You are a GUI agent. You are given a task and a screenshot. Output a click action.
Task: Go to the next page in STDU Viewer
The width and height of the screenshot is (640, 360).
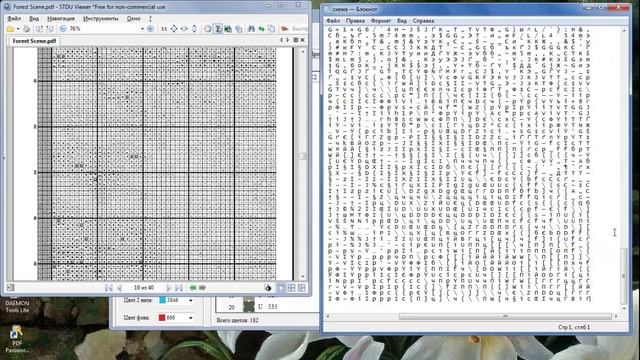click(x=168, y=288)
